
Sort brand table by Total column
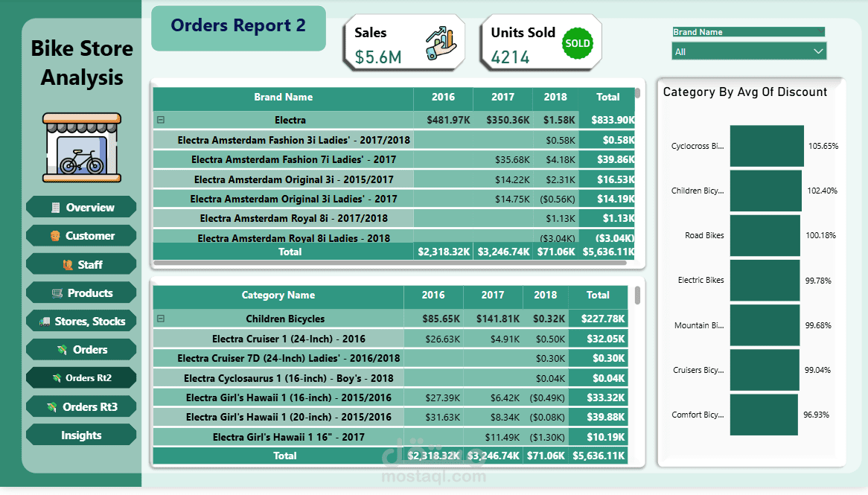[x=607, y=97]
